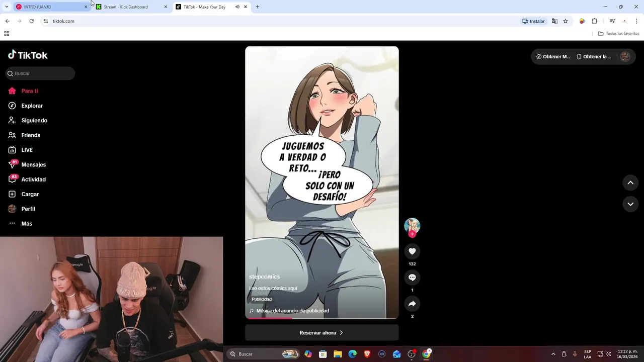
Task: Click the Buscar search field in TikTok sidebar
Action: pos(40,73)
